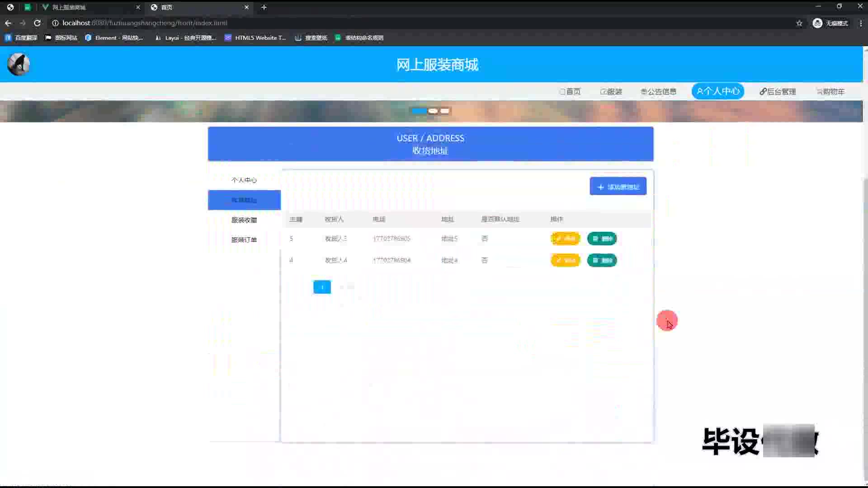Click the 电话 column header
The width and height of the screenshot is (868, 488).
click(x=379, y=219)
